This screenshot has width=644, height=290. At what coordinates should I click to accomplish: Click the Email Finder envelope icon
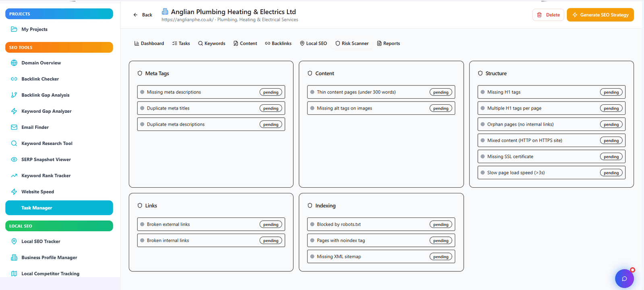coord(14,127)
